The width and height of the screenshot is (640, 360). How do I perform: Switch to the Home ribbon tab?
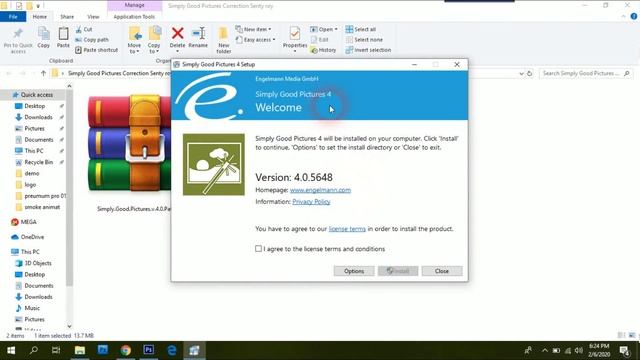[x=40, y=17]
